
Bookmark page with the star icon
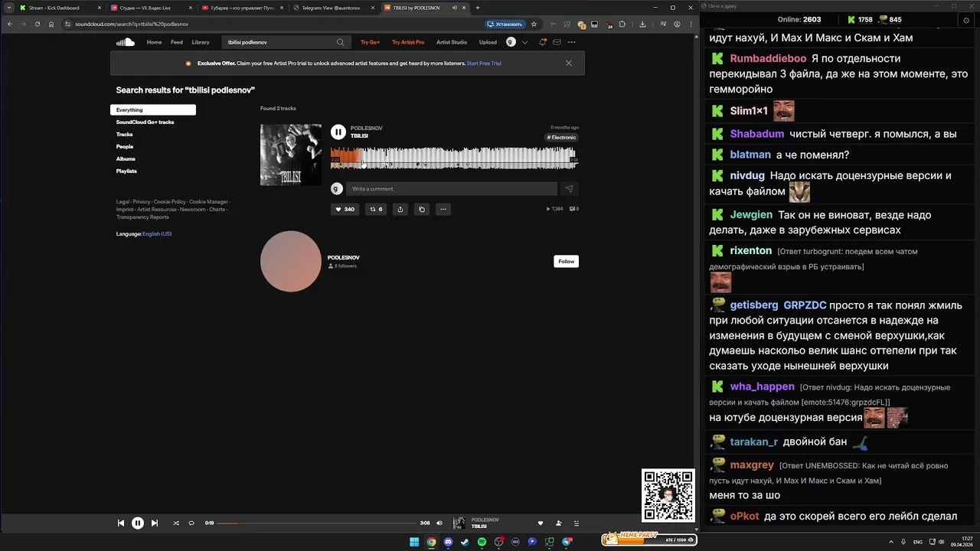[534, 24]
